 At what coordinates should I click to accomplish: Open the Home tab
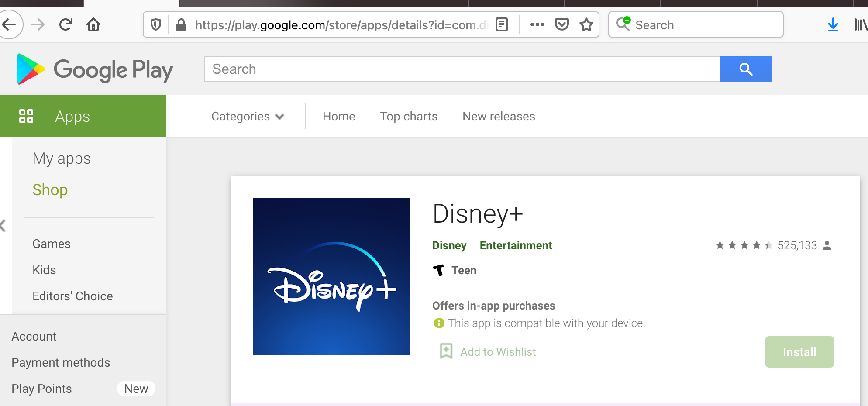339,117
